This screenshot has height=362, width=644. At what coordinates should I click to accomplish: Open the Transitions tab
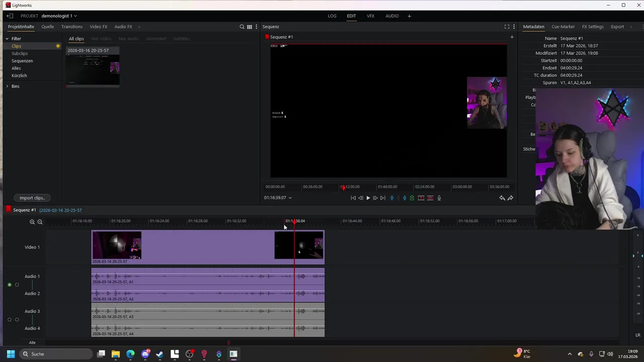pyautogui.click(x=72, y=27)
